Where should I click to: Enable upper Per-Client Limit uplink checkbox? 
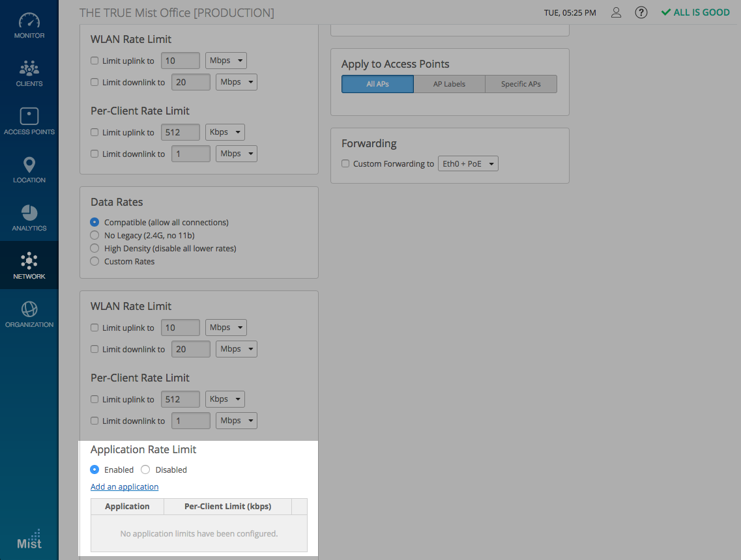click(94, 132)
